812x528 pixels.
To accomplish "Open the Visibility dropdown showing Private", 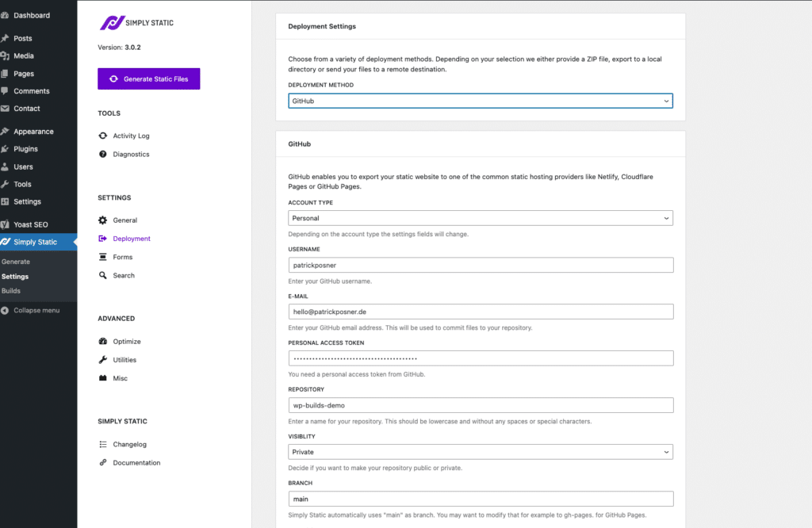I will tap(480, 452).
